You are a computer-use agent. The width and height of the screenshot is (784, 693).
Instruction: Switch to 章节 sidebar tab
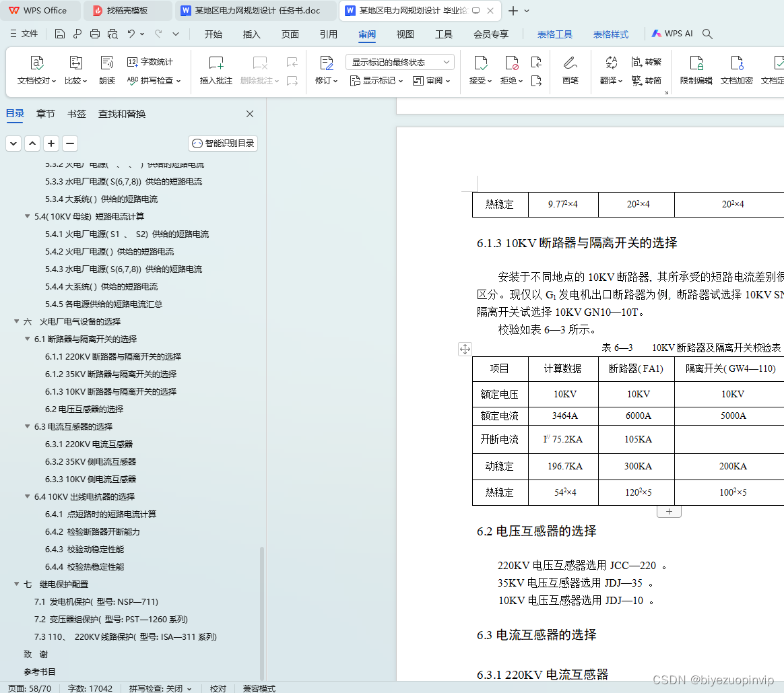[x=46, y=114]
